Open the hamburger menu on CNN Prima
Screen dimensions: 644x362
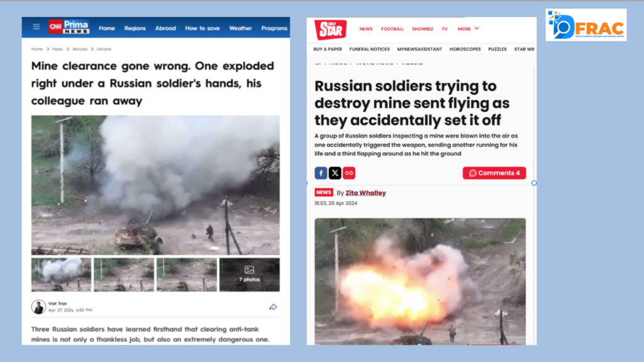[36, 27]
